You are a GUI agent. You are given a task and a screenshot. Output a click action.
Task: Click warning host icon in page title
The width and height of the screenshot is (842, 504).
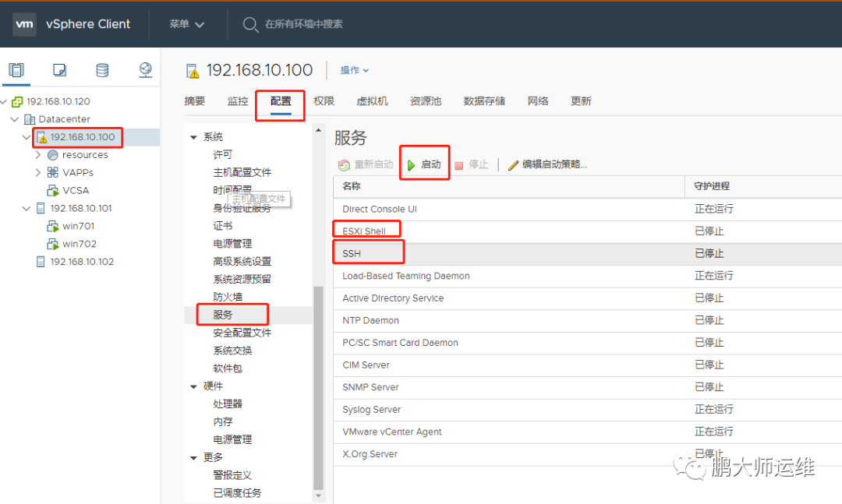click(x=193, y=71)
